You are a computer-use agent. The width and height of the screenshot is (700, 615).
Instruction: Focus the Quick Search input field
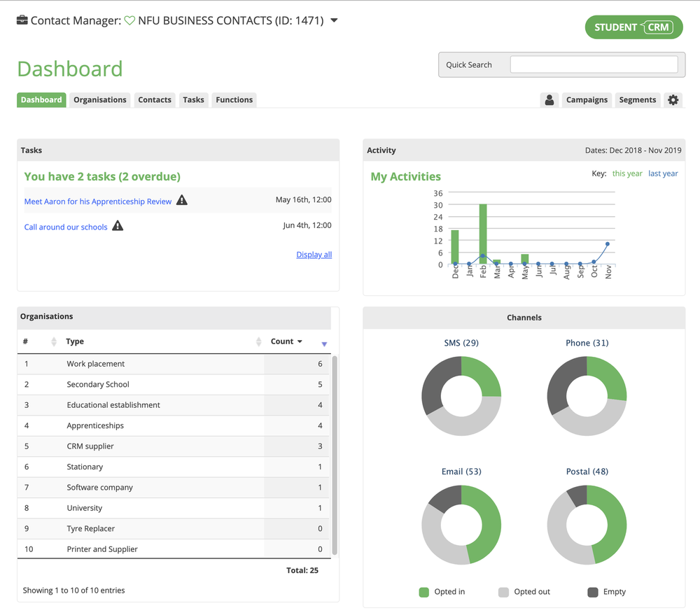(x=594, y=64)
